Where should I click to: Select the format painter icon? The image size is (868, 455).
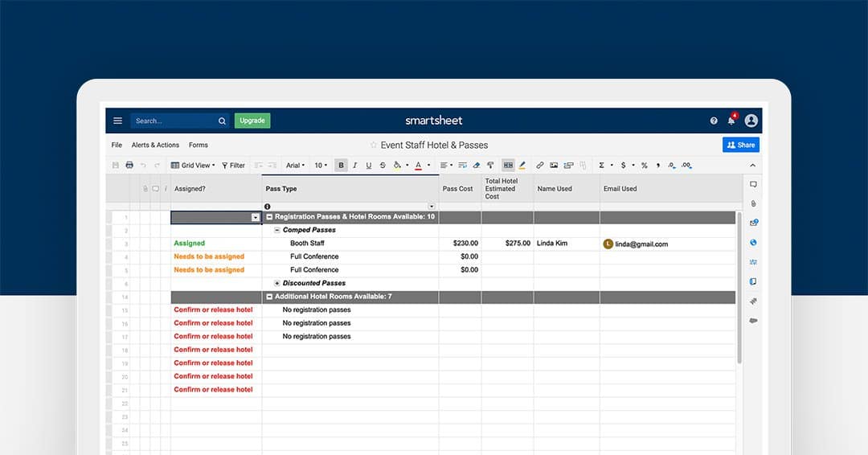point(490,166)
